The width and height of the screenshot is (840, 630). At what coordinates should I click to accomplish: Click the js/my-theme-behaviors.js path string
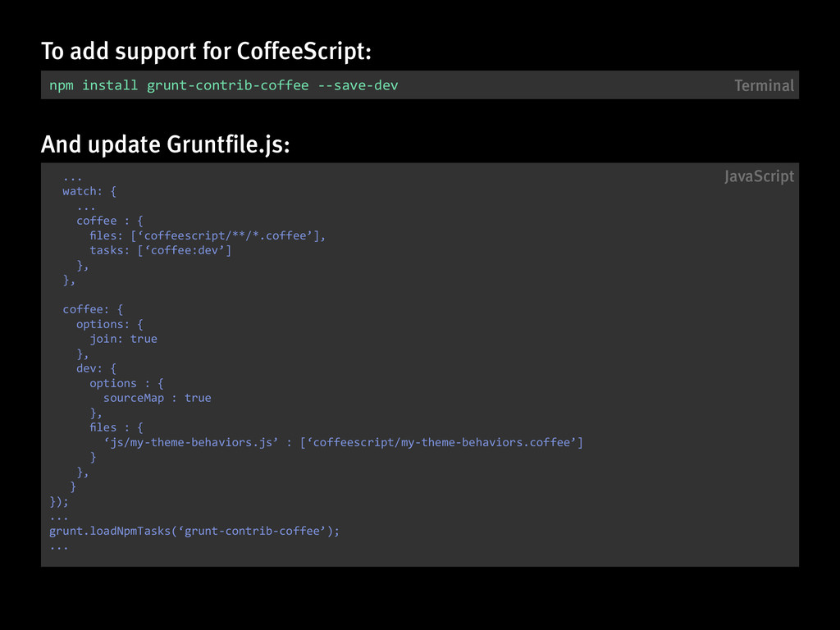pyautogui.click(x=190, y=442)
